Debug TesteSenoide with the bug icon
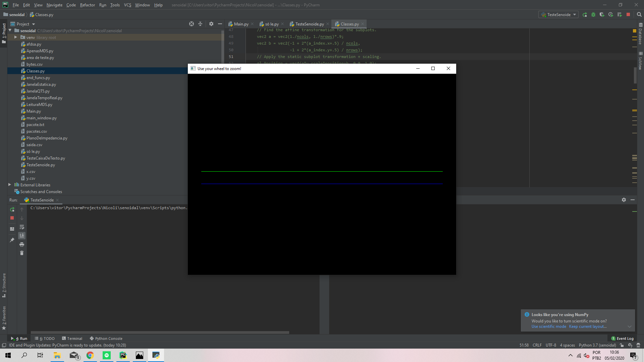644x362 pixels. coord(594,14)
